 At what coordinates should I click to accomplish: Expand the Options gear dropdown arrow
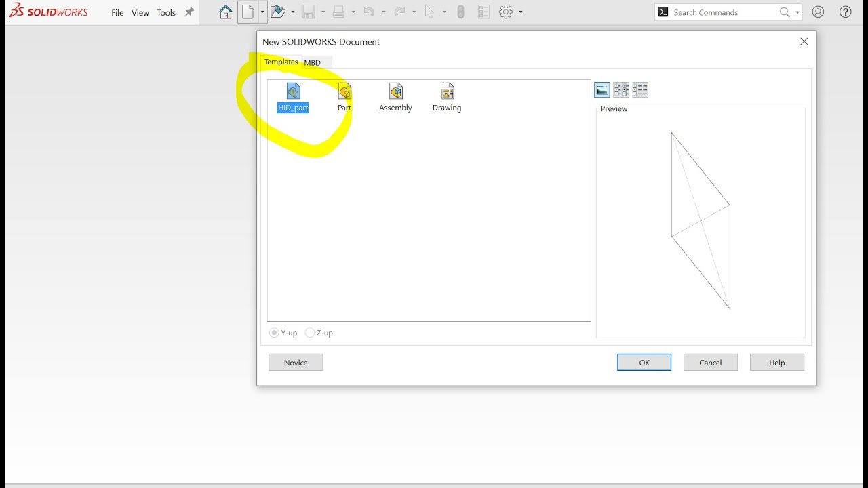click(521, 12)
